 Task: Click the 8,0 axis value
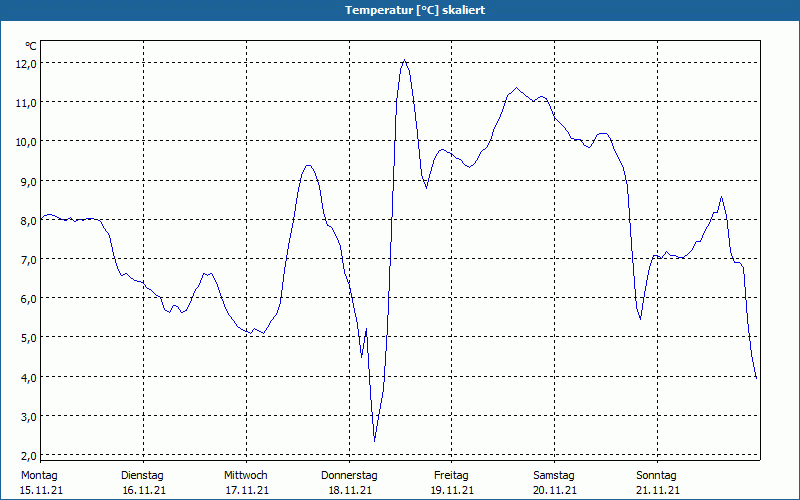[28, 220]
